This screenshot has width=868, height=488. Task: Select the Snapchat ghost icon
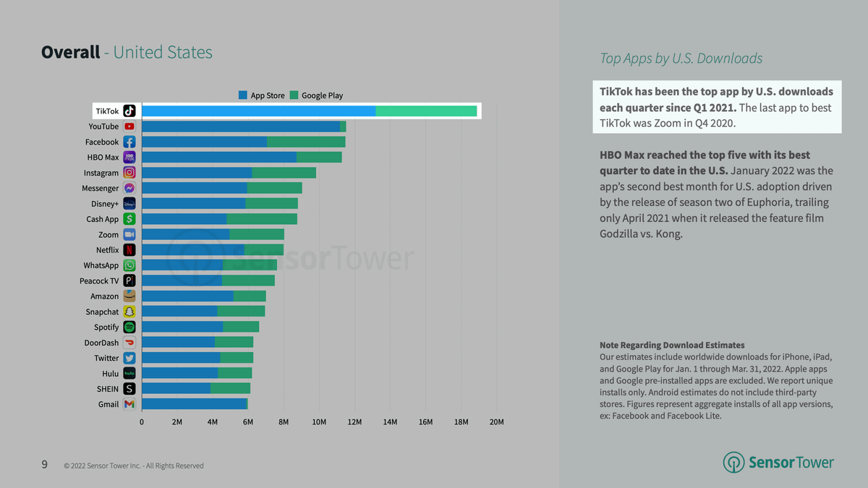(x=129, y=312)
